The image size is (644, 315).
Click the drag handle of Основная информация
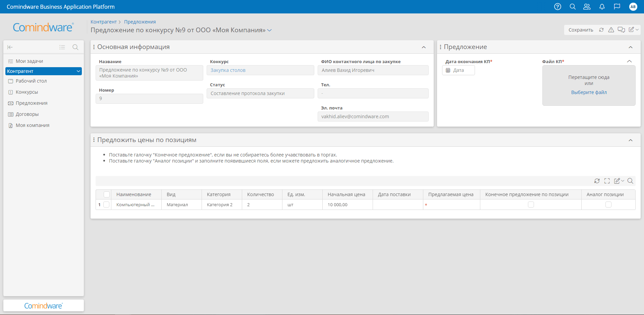94,47
